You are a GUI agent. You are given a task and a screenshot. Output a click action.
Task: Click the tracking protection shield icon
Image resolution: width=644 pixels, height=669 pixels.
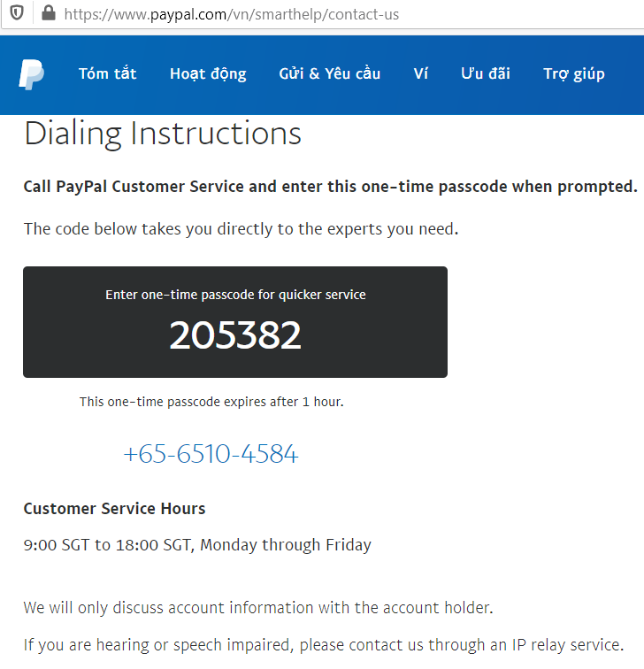(17, 13)
